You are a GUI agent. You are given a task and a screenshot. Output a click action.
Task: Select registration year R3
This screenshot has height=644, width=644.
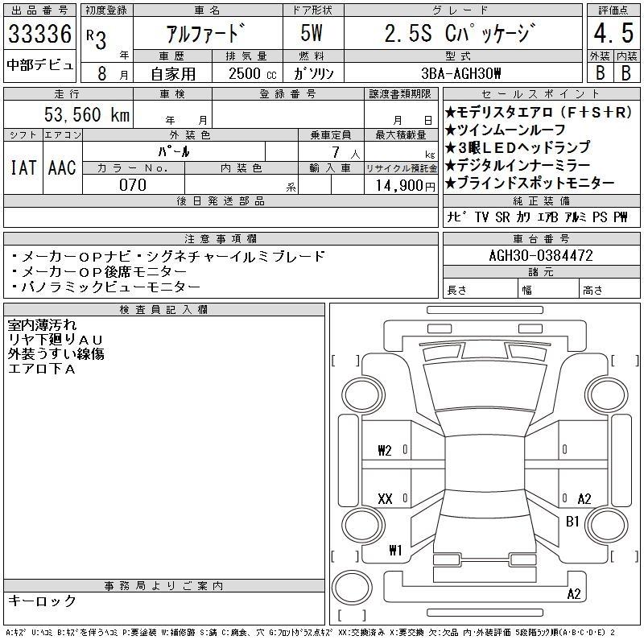[97, 39]
